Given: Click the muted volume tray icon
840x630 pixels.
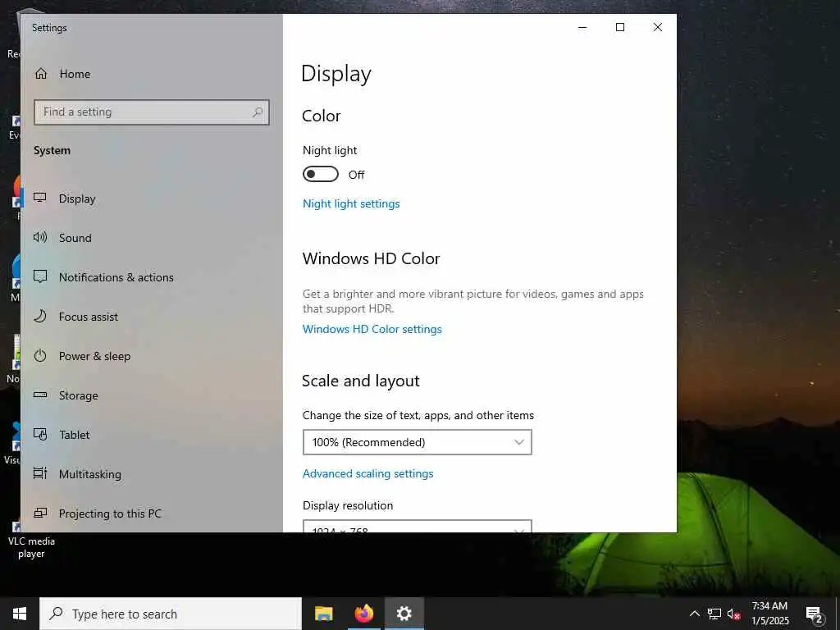Looking at the screenshot, I should (x=733, y=614).
